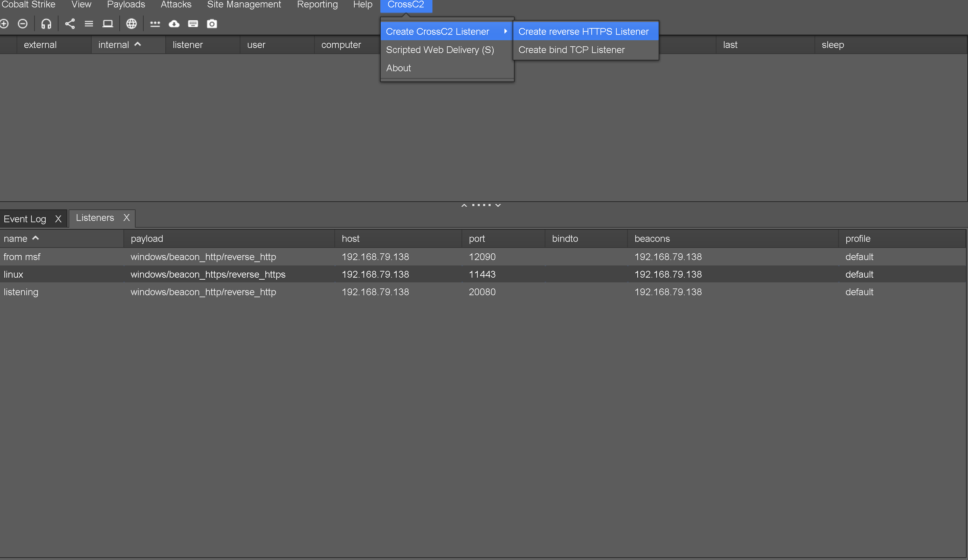Close the Event Log tab
Viewport: 968px width, 560px height.
coord(58,219)
